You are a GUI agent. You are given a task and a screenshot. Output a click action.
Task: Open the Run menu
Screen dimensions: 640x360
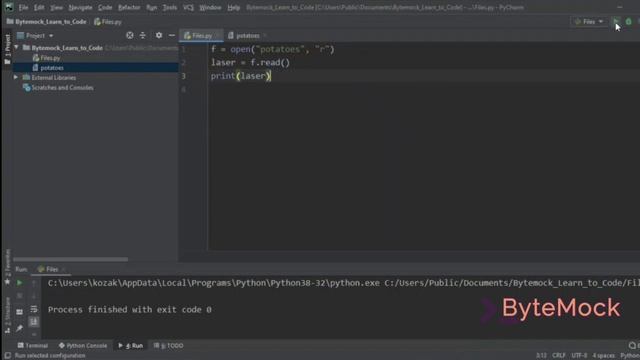click(151, 7)
